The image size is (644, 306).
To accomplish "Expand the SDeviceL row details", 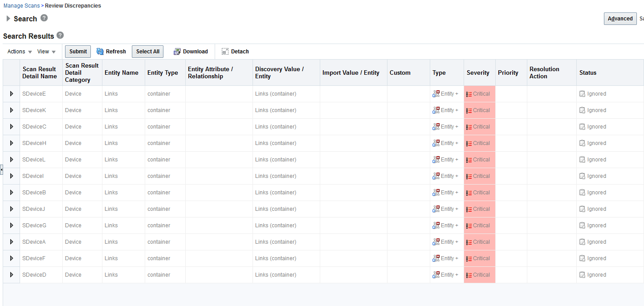I will pos(11,159).
